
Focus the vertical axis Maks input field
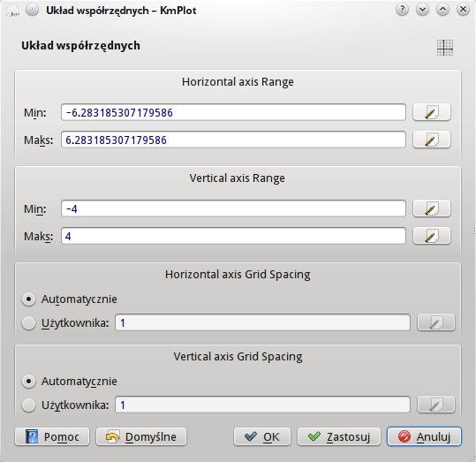tap(233, 236)
